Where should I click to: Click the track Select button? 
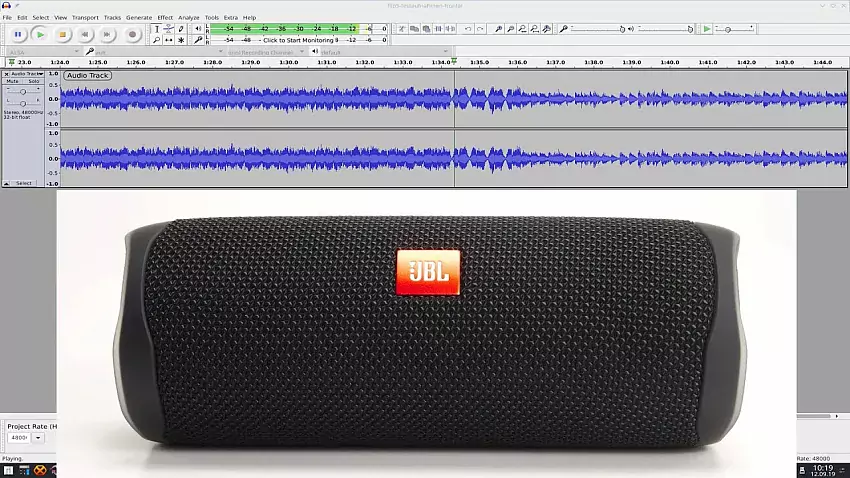pyautogui.click(x=24, y=183)
